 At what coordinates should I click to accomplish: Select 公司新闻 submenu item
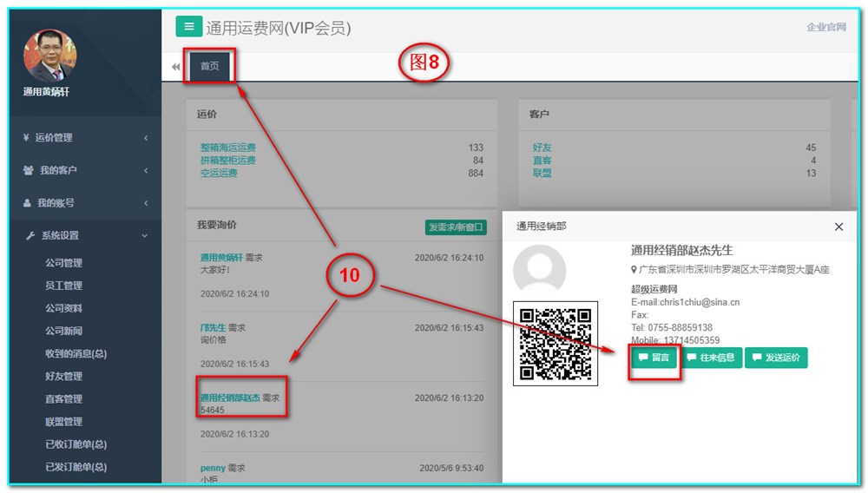[x=63, y=331]
